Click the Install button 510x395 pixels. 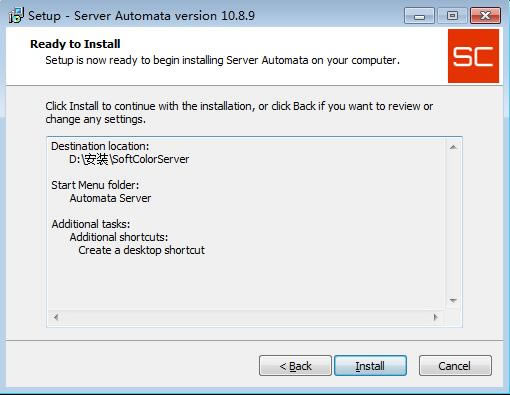tap(370, 366)
